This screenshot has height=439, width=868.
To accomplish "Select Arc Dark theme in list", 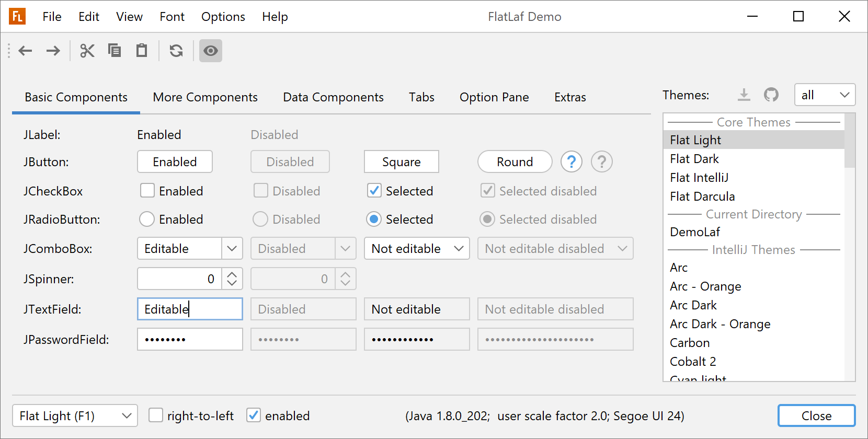I will 693,305.
